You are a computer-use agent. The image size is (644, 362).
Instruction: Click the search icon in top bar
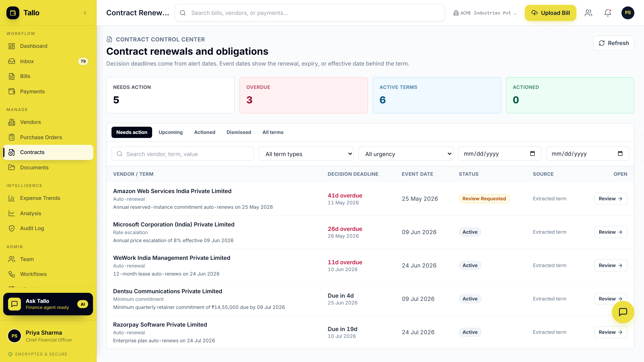(x=183, y=13)
